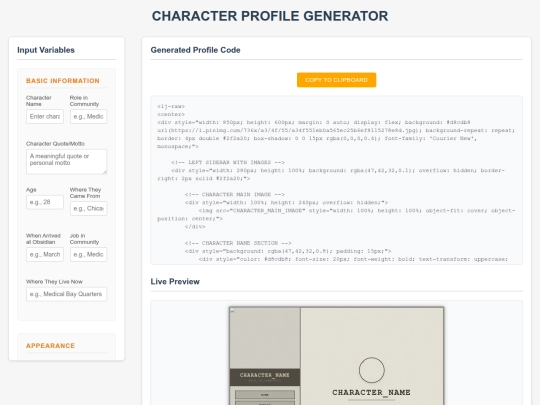This screenshot has width=540, height=405.
Task: Click the Where They Live Now field
Action: point(66,294)
